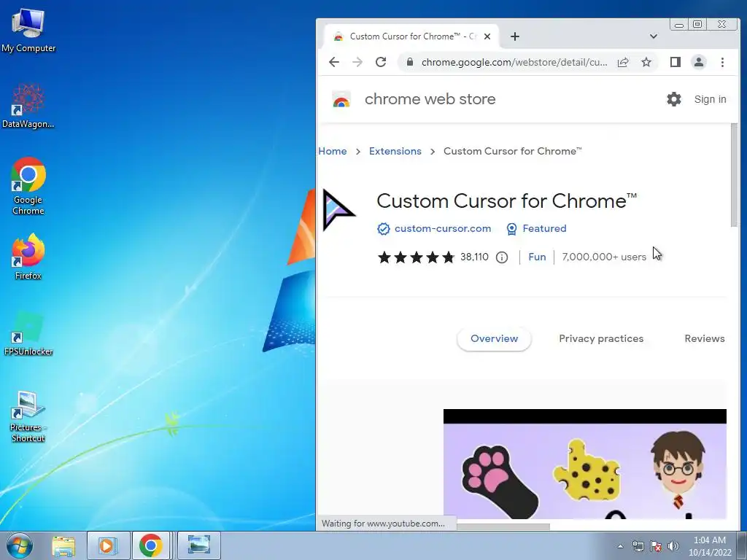Open the picture viewer taskbar item

(x=198, y=545)
